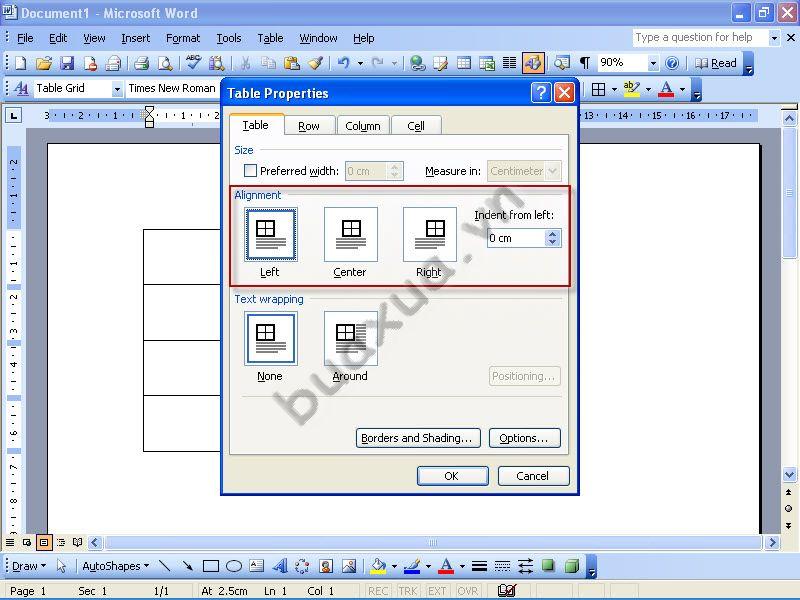Click the Options button
The height and width of the screenshot is (600, 800).
524,438
